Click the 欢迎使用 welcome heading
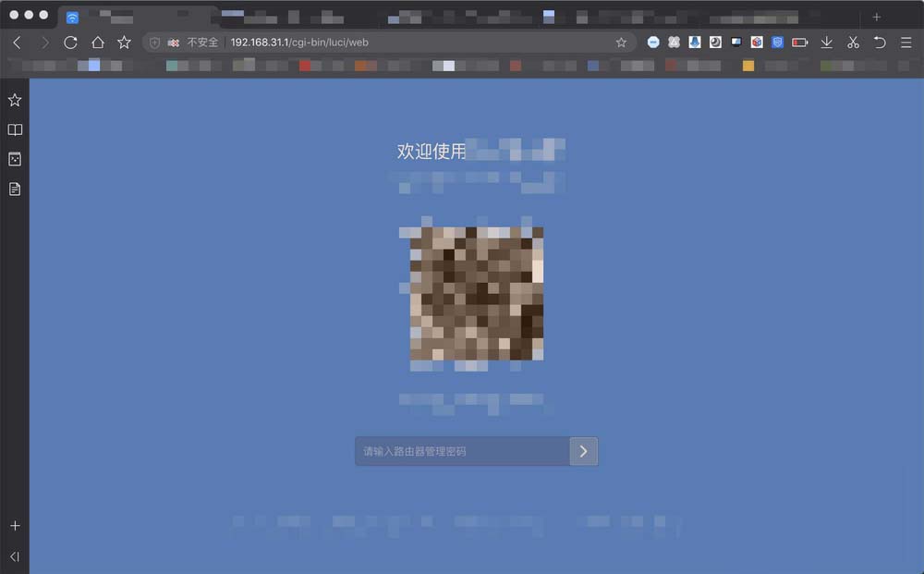The width and height of the screenshot is (924, 574). click(x=432, y=152)
